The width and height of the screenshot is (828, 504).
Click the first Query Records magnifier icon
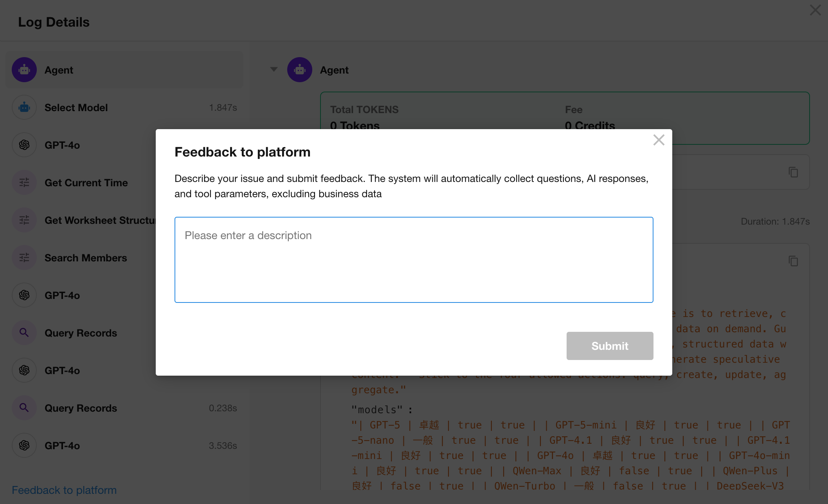pos(24,333)
